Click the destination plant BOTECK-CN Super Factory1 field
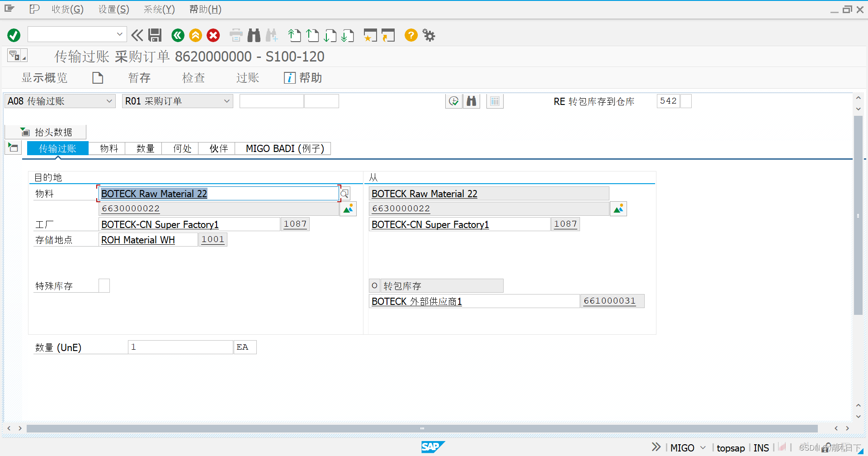 tap(189, 224)
